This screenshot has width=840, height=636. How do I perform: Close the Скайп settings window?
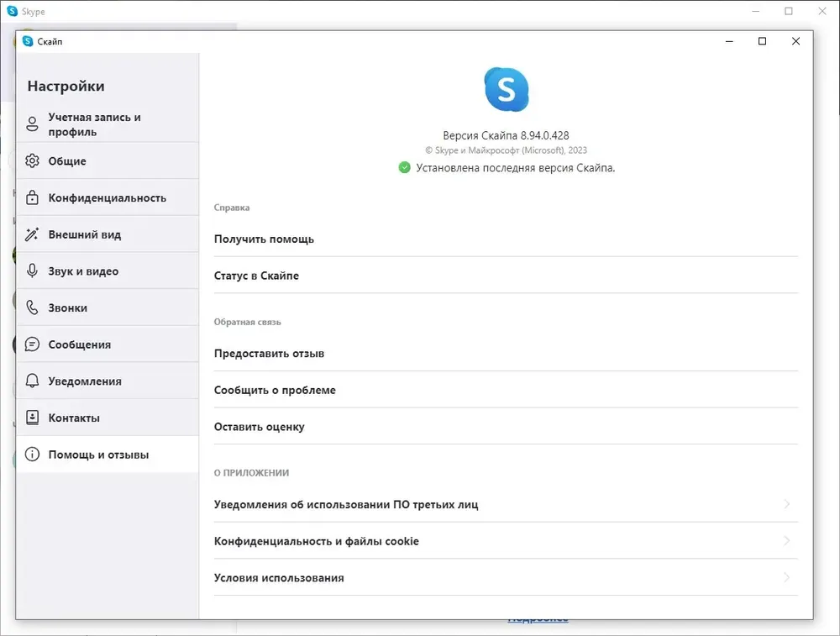point(795,41)
